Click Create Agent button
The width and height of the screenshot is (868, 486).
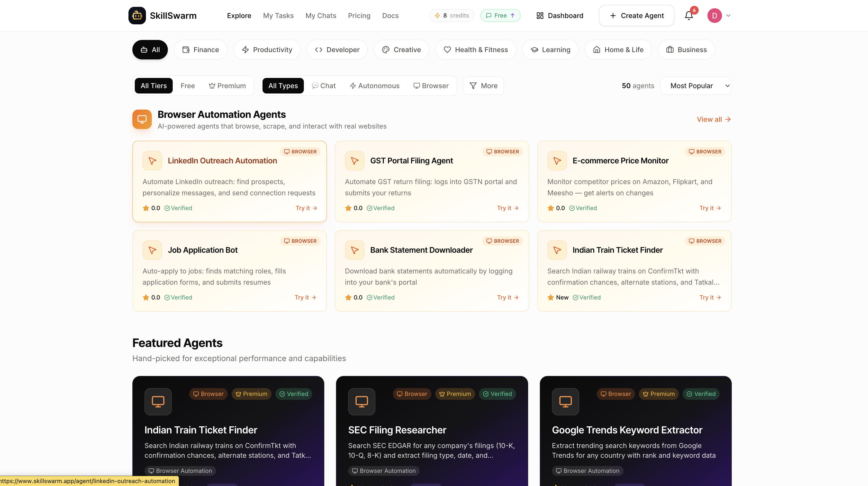pyautogui.click(x=636, y=16)
